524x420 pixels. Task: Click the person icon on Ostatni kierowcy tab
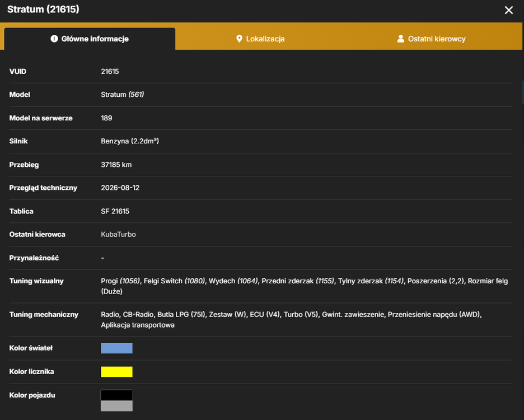400,39
